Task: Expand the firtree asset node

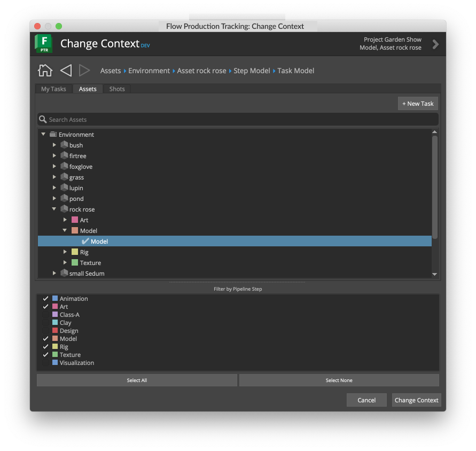Action: tap(54, 155)
